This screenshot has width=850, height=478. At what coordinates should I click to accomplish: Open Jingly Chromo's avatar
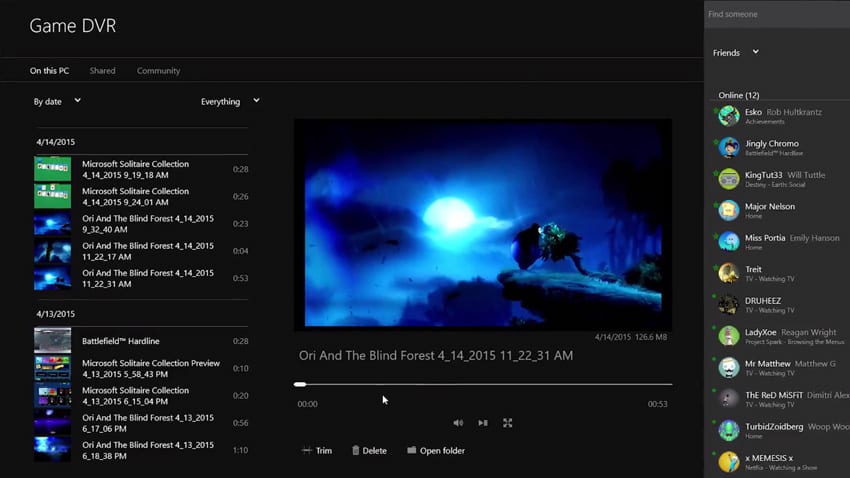(729, 147)
